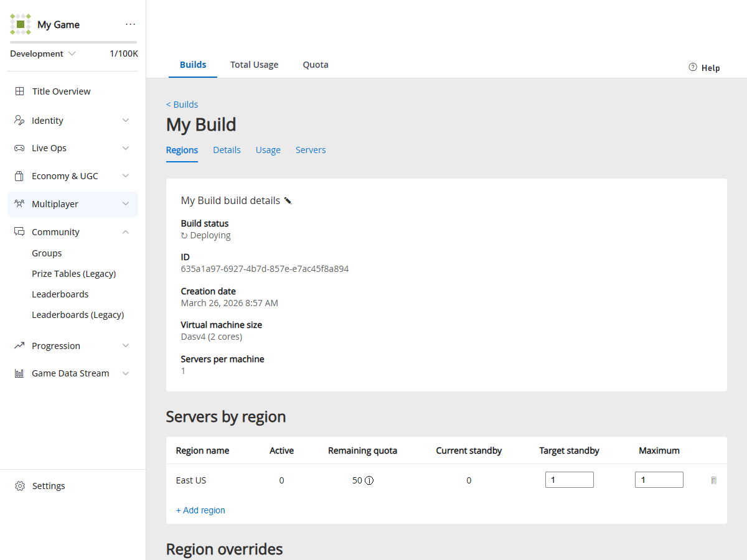Viewport: 747px width, 560px height.
Task: Click the Target standby input for East US
Action: [570, 480]
